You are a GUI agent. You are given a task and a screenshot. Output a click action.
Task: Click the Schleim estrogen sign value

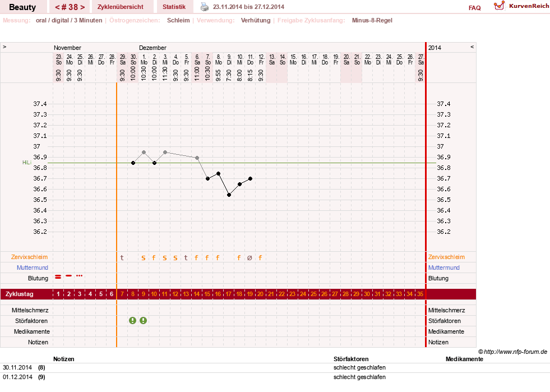coord(178,20)
